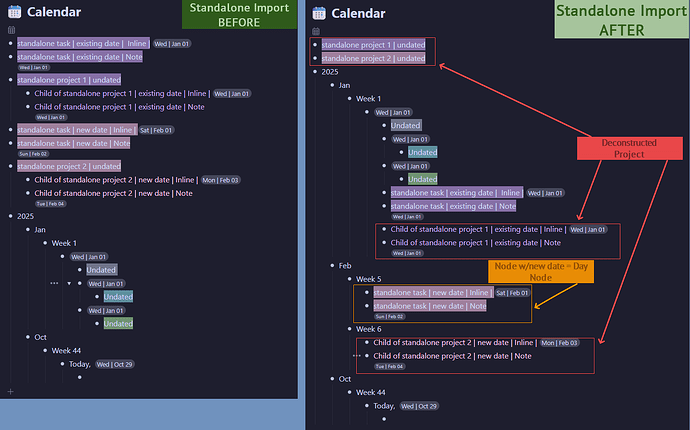The width and height of the screenshot is (690, 430).
Task: Select the Week 6 node in the AFTER panel
Action: coord(369,329)
